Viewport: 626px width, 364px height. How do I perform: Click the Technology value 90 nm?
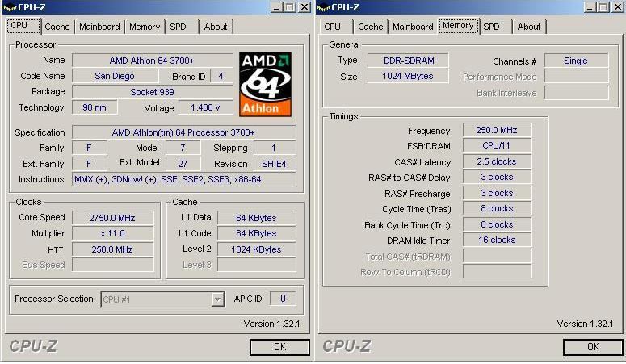click(x=95, y=108)
